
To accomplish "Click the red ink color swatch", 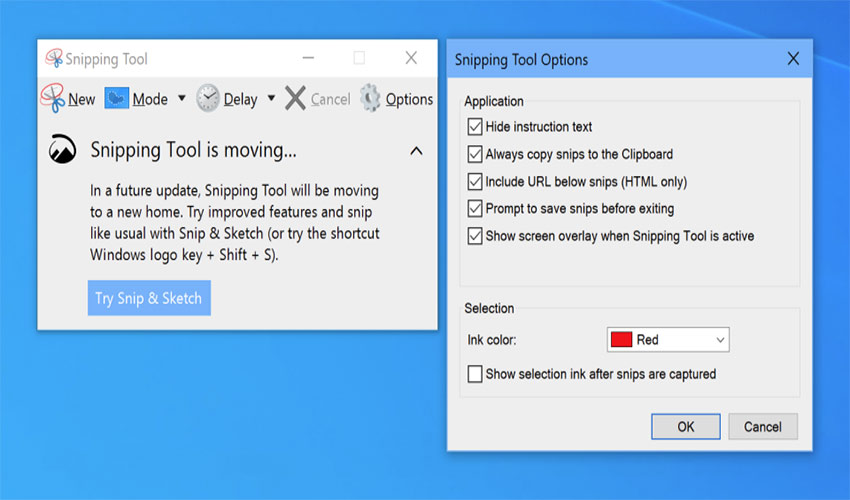I will click(621, 340).
